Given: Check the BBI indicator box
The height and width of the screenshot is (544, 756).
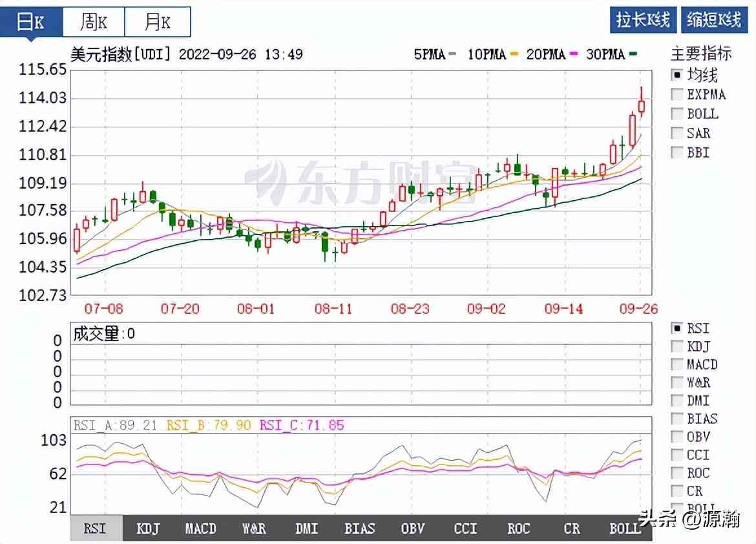Looking at the screenshot, I should coord(677,152).
